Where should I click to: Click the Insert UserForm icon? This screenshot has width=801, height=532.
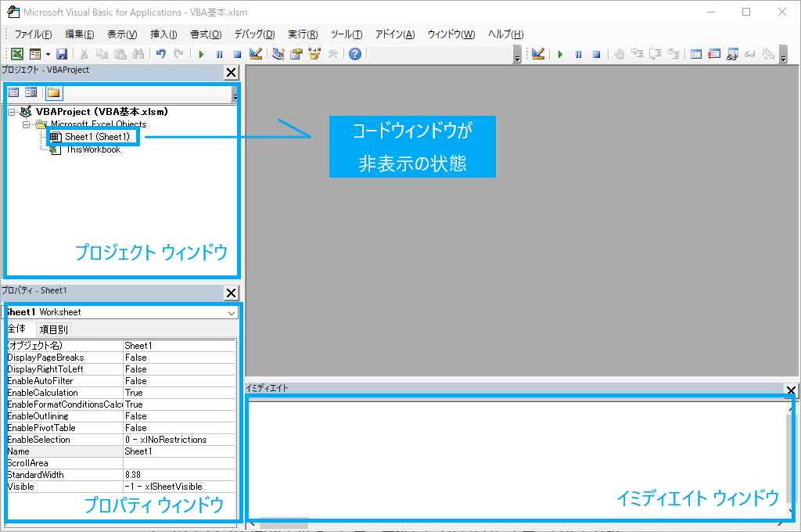(35, 54)
